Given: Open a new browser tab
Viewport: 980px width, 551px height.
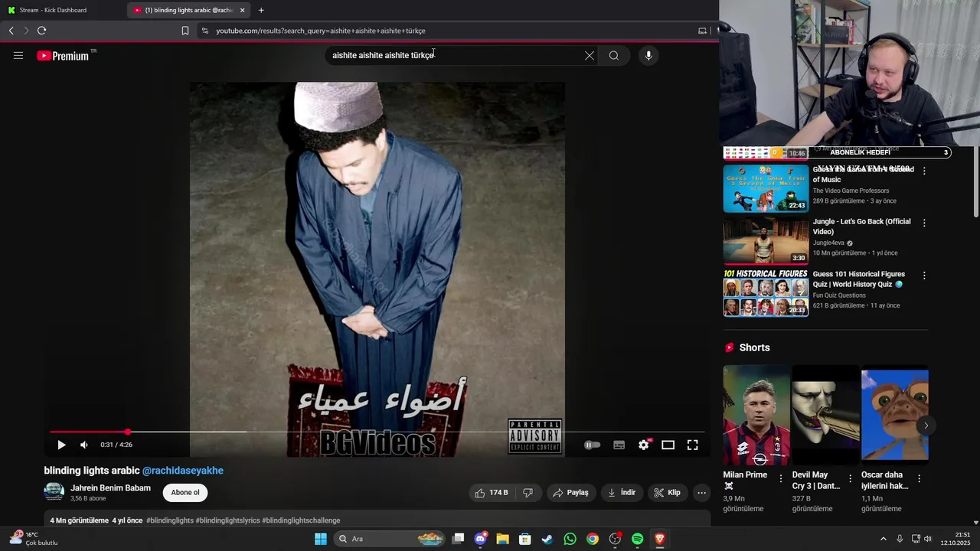Looking at the screenshot, I should click(x=261, y=10).
